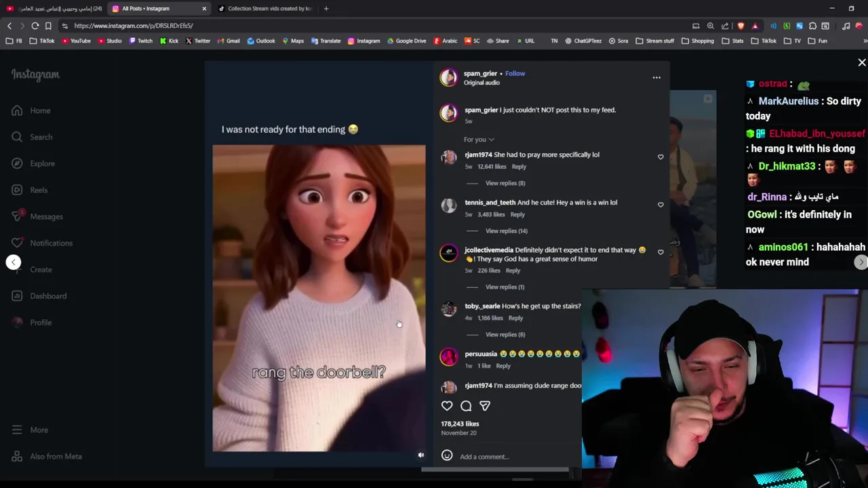Like the post with heart icon
The height and width of the screenshot is (488, 868).
pos(447,405)
